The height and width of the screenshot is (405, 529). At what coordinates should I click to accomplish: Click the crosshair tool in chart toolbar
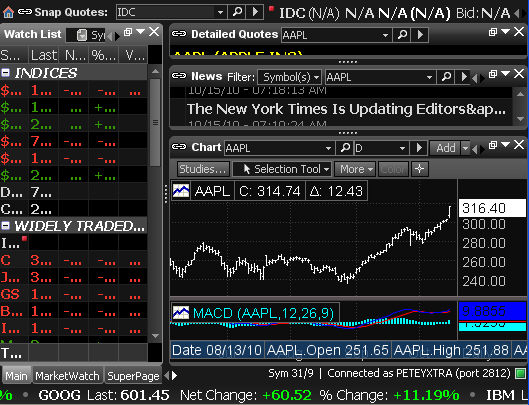[420, 169]
